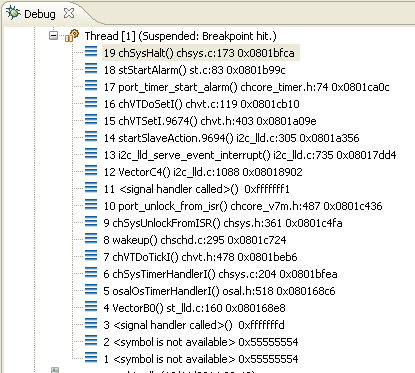Click the Thread [1] suspended thread icon
The image size is (415, 373).
72,36
